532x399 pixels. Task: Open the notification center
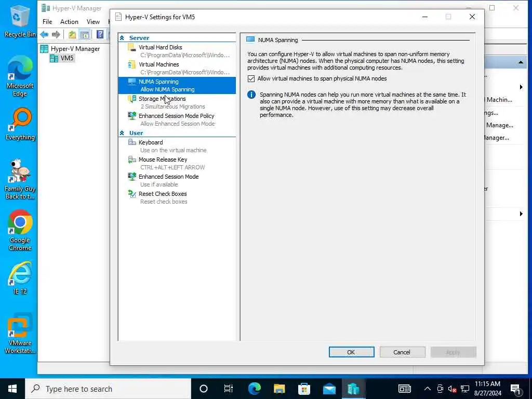516,390
